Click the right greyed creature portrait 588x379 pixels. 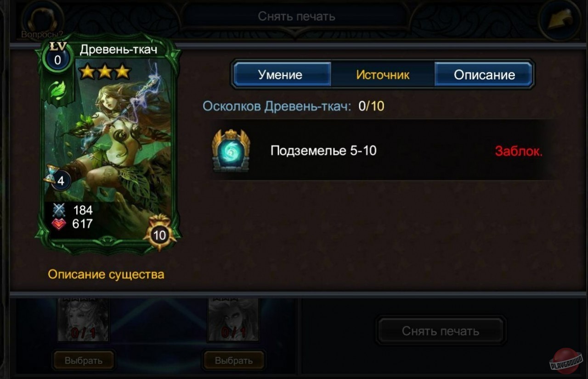(x=233, y=319)
